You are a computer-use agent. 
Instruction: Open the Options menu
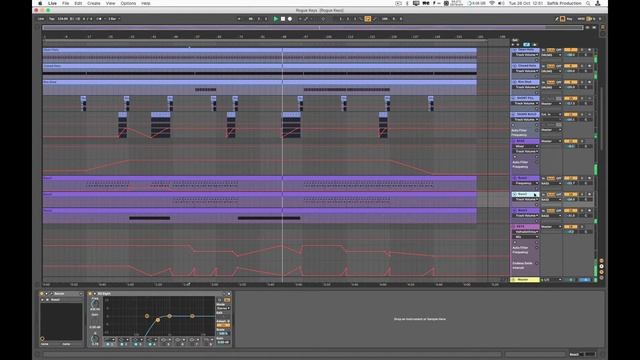128,3
